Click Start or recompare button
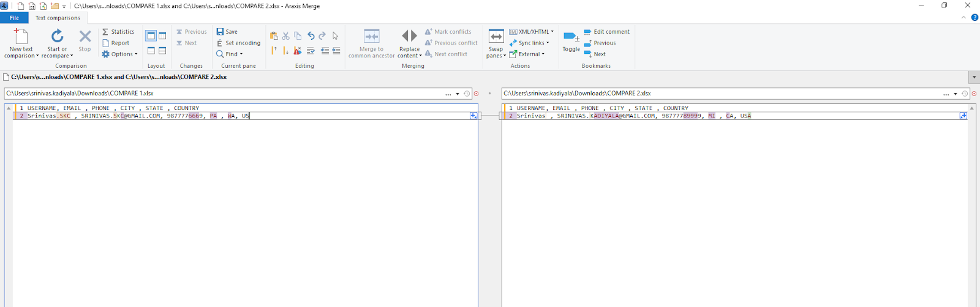Viewport: 980px width, 307px height. [57, 43]
